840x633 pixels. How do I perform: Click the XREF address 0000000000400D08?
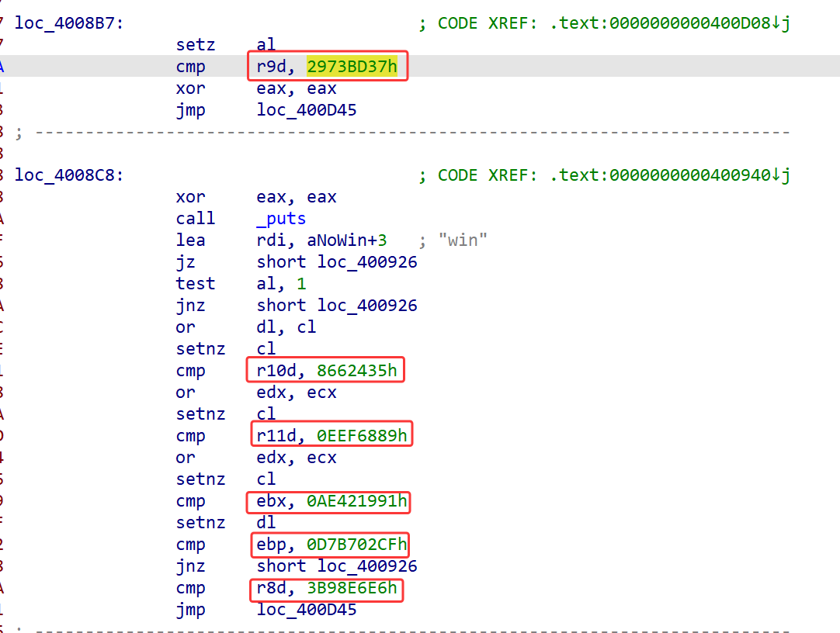[x=690, y=23]
